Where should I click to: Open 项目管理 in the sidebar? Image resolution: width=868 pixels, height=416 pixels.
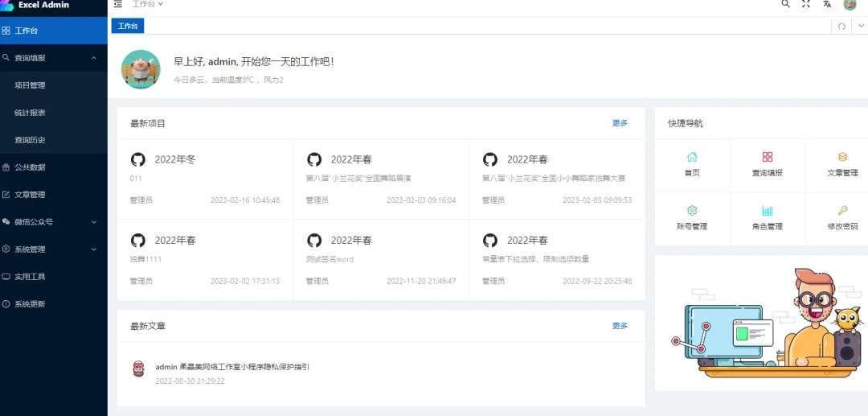click(30, 85)
